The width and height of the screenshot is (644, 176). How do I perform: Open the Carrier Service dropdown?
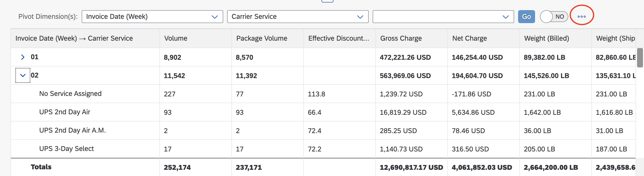tap(298, 17)
